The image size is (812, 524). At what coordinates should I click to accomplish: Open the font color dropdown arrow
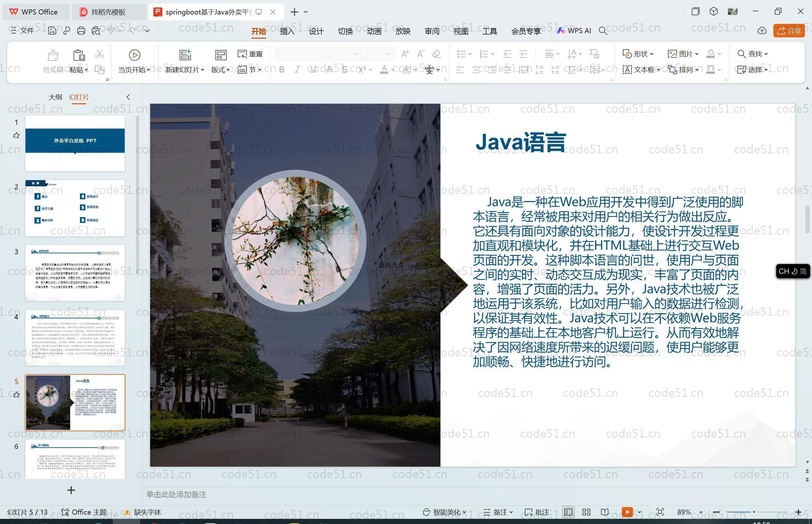[x=393, y=70]
